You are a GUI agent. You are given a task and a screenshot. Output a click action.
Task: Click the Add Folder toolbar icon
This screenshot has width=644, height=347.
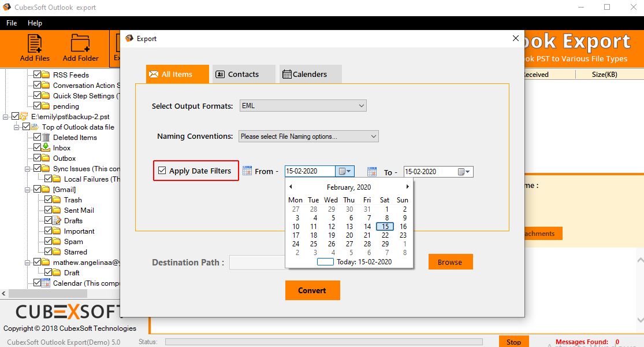[x=80, y=44]
